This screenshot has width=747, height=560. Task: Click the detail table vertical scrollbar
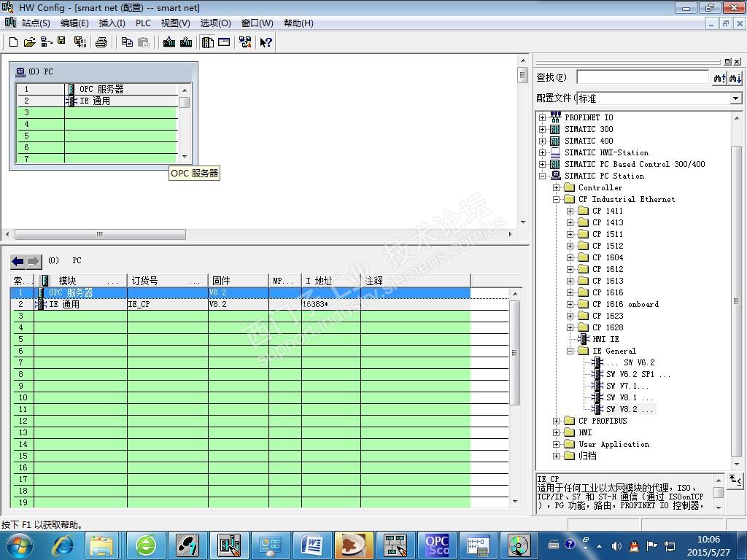514,352
